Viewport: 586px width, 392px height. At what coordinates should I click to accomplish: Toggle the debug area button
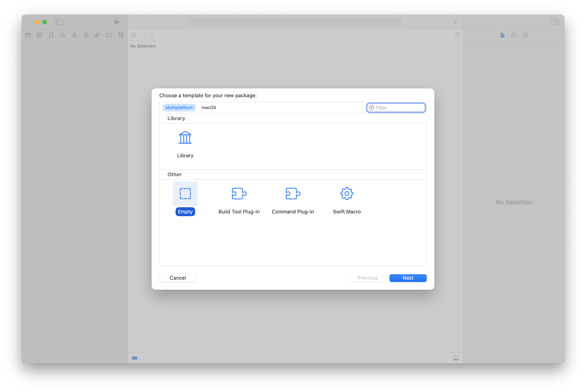456,358
